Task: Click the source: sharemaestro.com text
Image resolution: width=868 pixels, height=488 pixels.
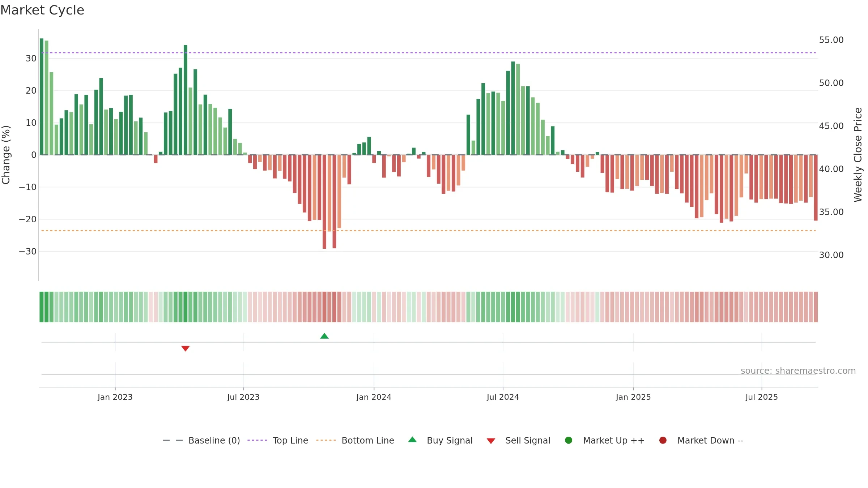Action: (x=798, y=371)
